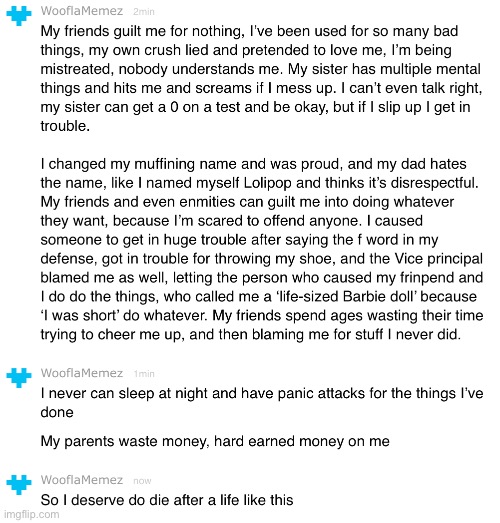
Task: Select the blue avatar icon beside the 'now' comment
Action: tap(19, 484)
